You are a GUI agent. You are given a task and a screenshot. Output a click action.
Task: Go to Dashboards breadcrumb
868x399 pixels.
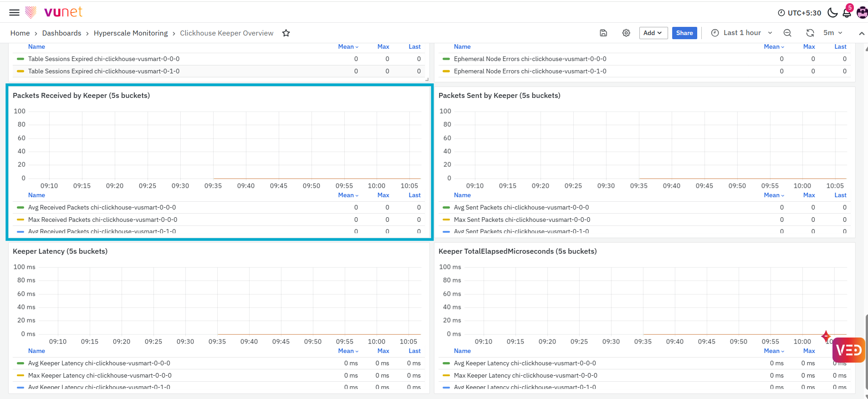coord(61,33)
